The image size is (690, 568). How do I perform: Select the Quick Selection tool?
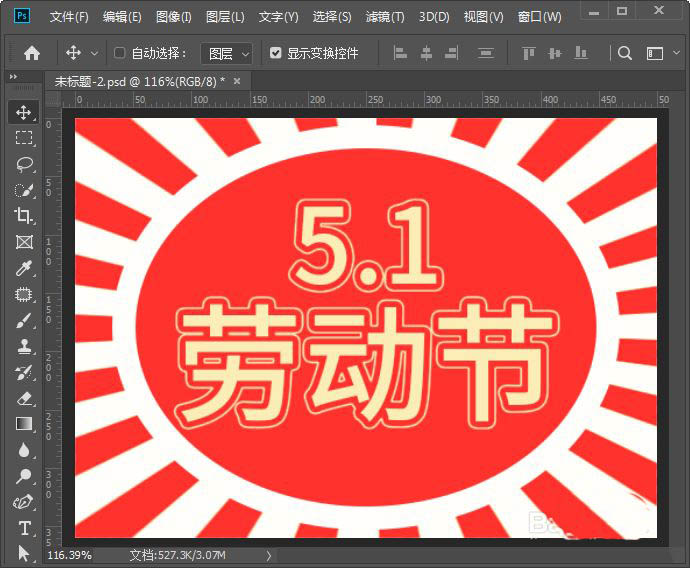24,190
